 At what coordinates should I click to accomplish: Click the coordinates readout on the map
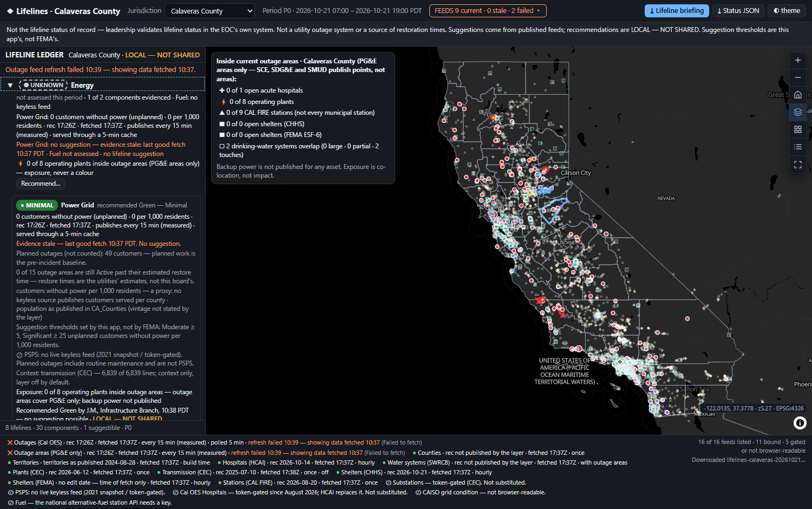[x=755, y=408]
